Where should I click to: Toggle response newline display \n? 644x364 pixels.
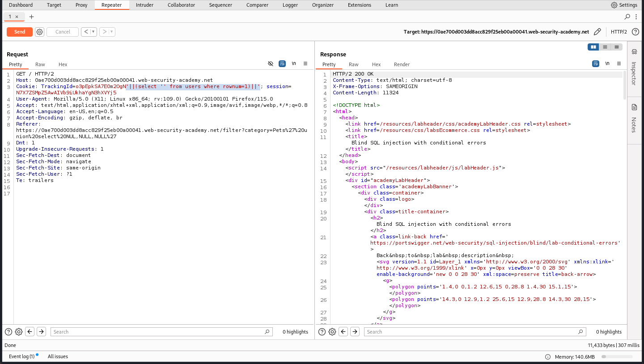(x=607, y=64)
